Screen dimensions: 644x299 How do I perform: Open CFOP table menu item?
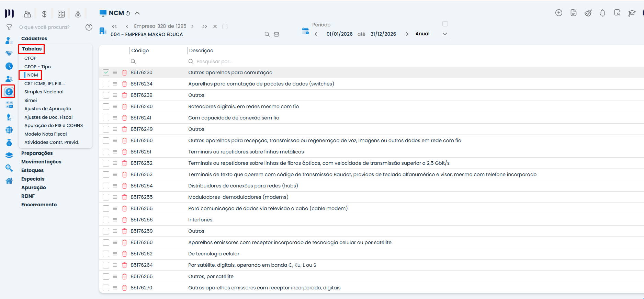[x=30, y=58]
